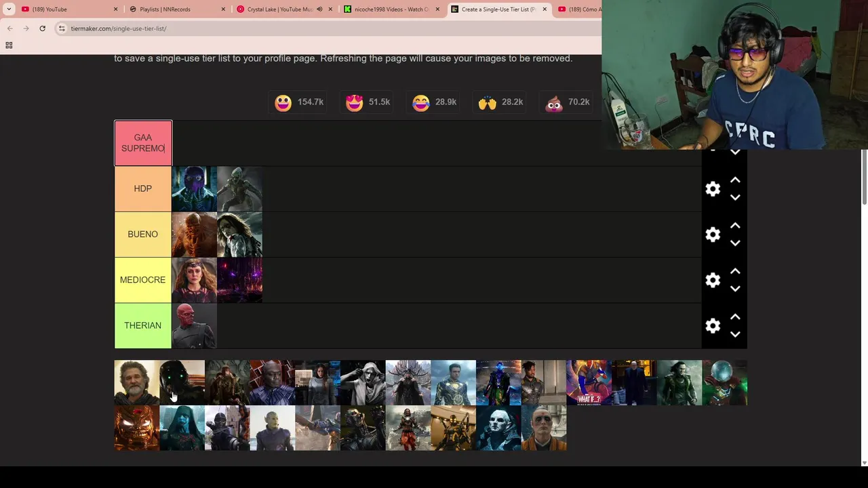Open settings gear for the HDP tier
The height and width of the screenshot is (488, 868).
pos(713,189)
